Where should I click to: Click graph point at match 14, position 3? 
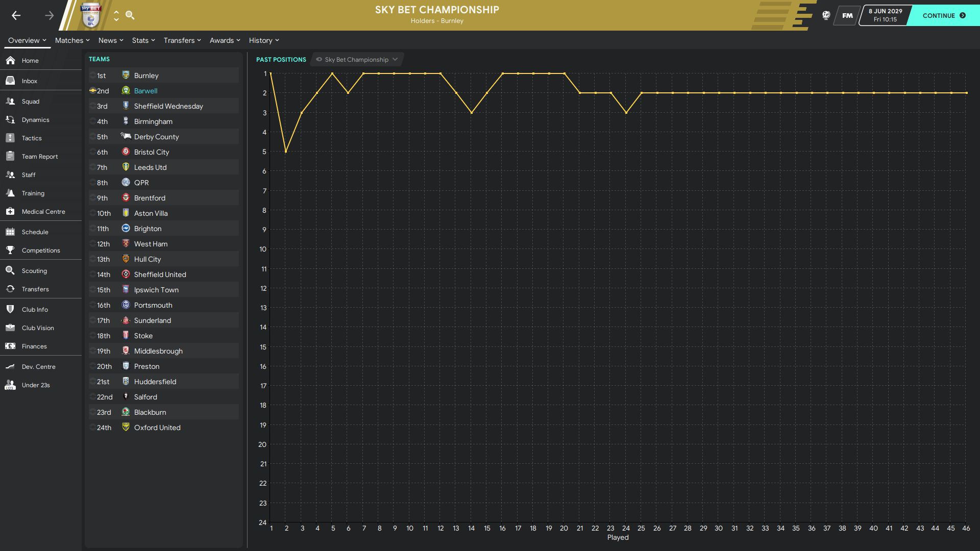472,113
